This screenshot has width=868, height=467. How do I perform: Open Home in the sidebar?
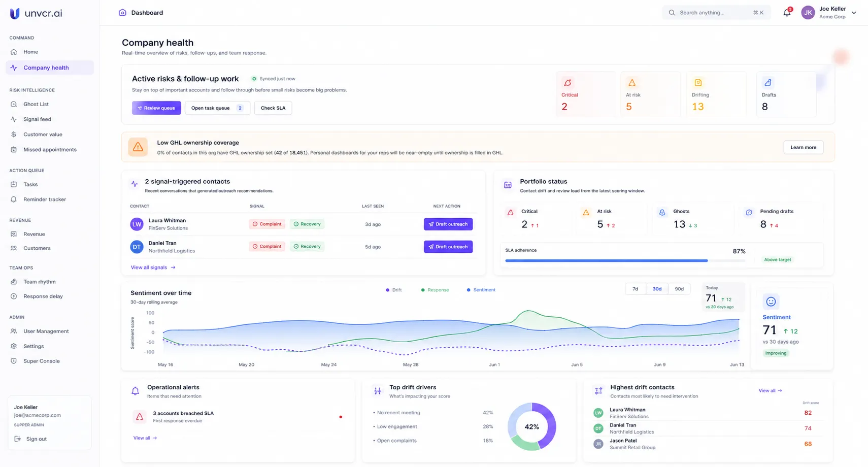(x=49, y=52)
